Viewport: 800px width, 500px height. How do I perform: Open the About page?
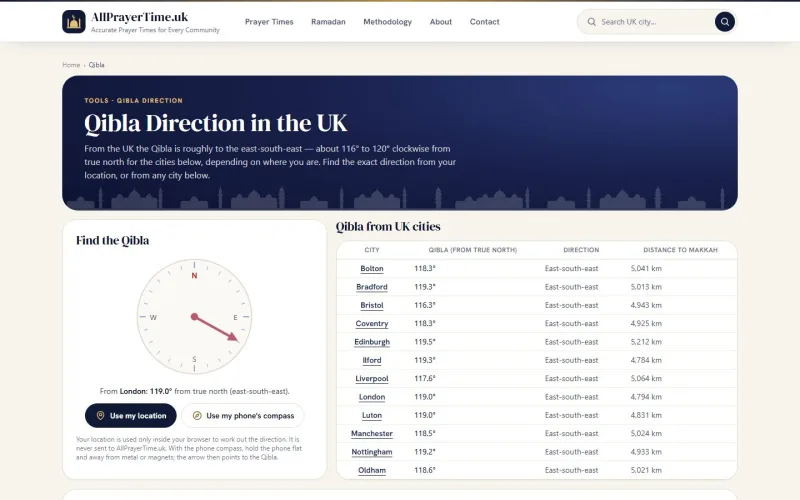[440, 22]
